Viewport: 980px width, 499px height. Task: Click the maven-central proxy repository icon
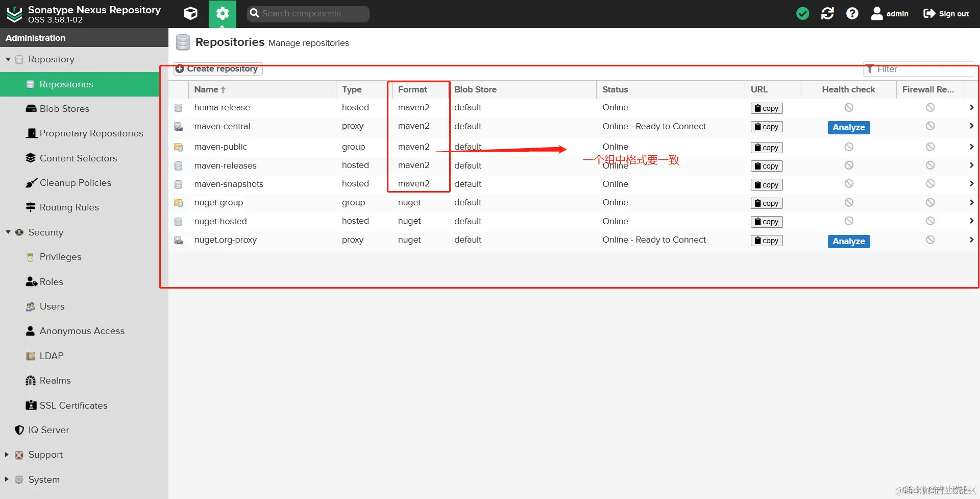178,127
